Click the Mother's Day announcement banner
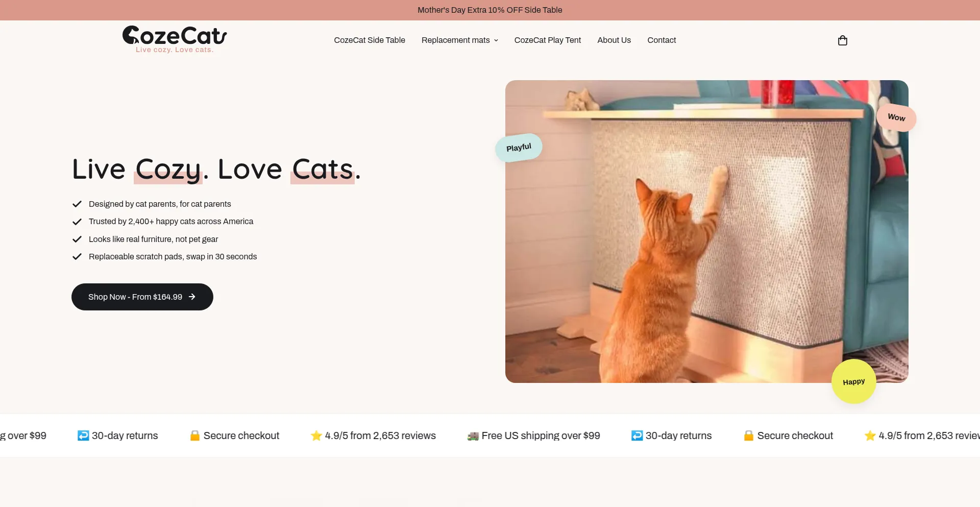This screenshot has width=980, height=507. click(x=490, y=10)
